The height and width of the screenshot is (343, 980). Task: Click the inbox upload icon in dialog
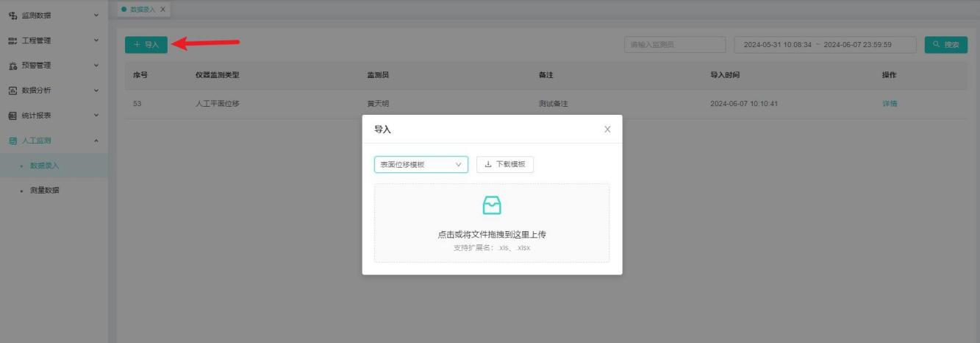[491, 206]
